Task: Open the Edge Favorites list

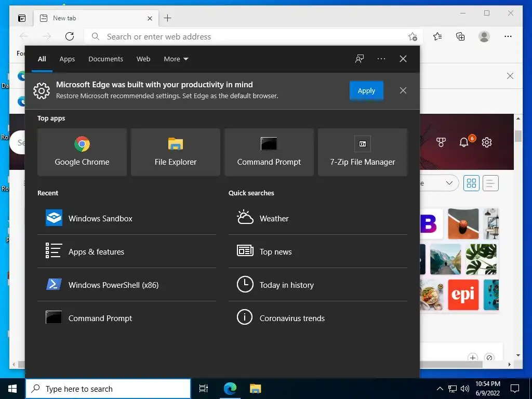Action: pos(437,36)
